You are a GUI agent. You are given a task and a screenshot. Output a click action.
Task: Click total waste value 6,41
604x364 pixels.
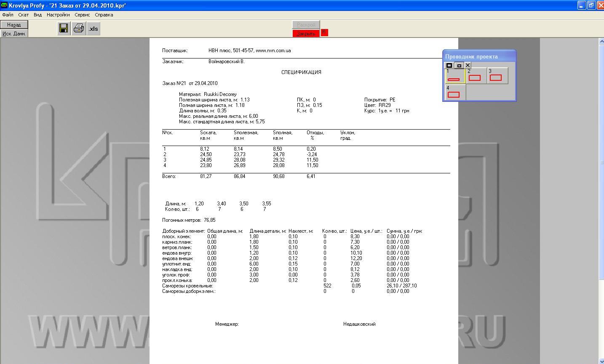[x=311, y=176]
